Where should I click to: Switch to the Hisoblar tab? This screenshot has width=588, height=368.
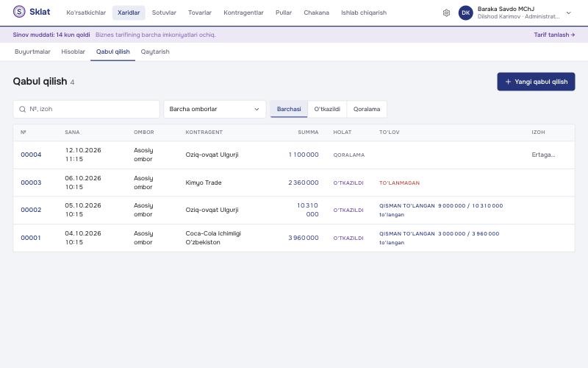(x=73, y=52)
